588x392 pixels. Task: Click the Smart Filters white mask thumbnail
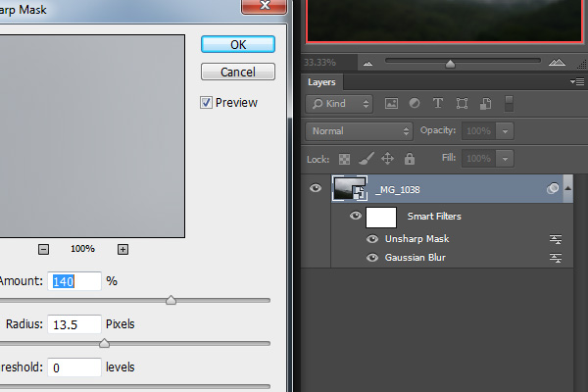381,218
